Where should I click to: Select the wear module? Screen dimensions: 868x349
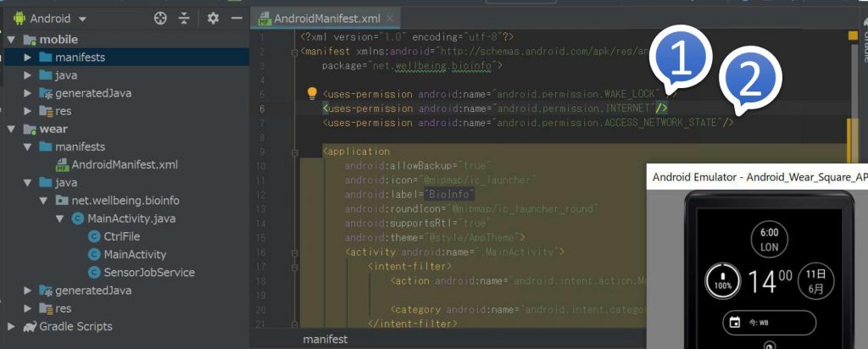[x=53, y=129]
